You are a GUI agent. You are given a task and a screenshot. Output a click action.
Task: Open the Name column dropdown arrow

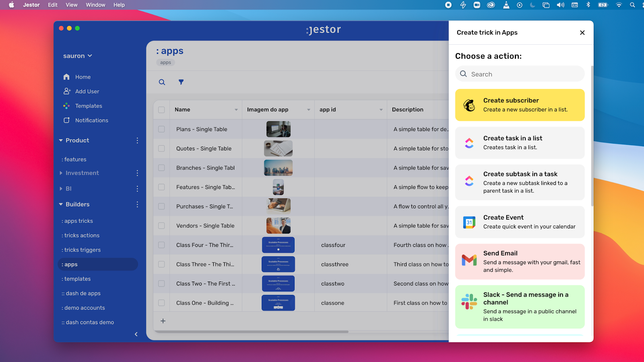[236, 110]
